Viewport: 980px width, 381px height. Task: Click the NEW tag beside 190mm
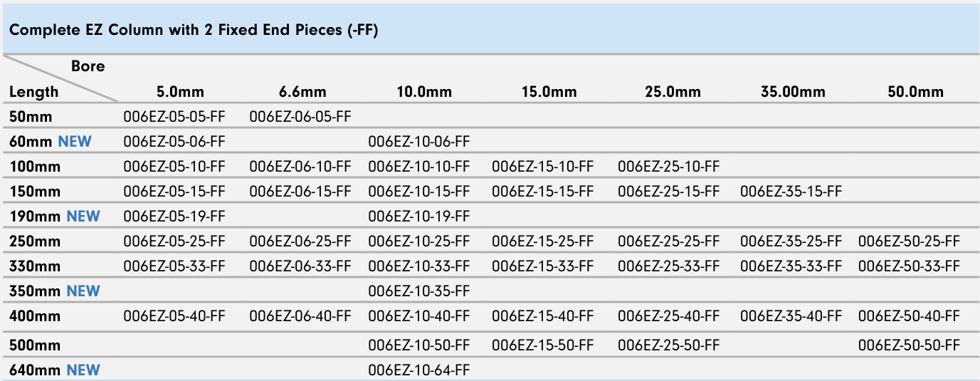click(x=83, y=216)
